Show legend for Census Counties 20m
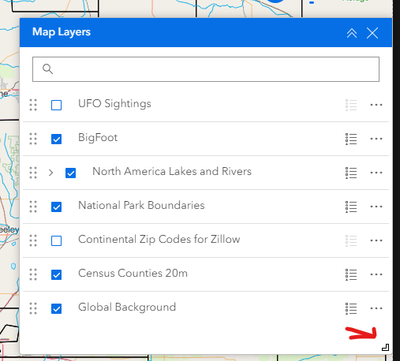This screenshot has width=400, height=361. click(351, 275)
